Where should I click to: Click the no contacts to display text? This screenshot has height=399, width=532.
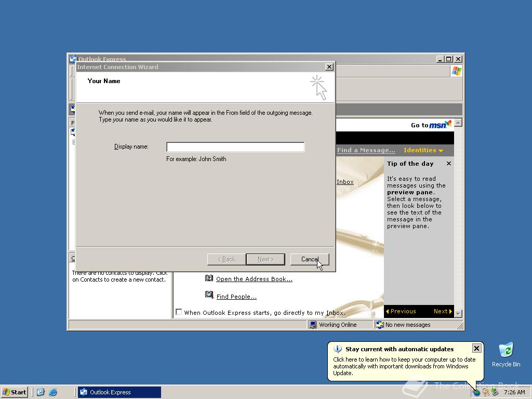pos(119,276)
